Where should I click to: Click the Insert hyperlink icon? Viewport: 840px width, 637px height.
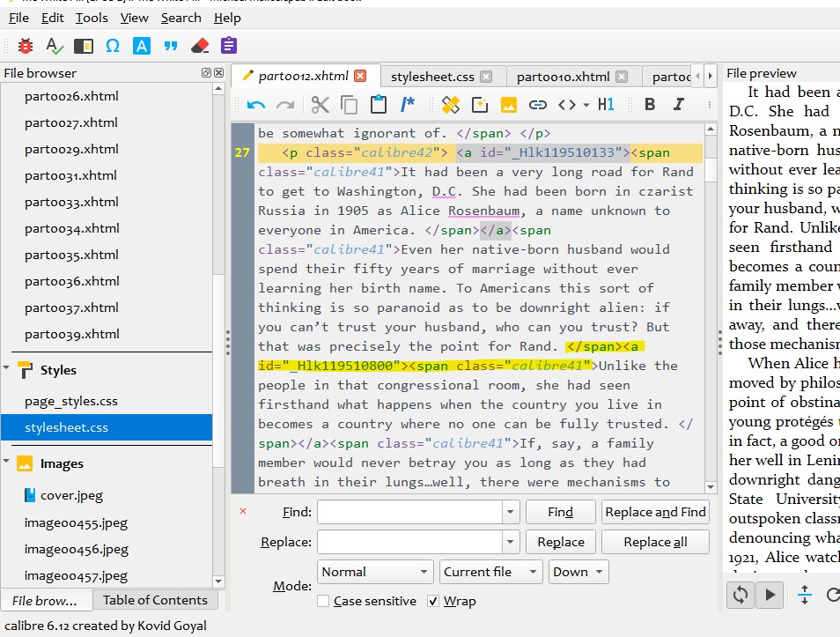537,105
